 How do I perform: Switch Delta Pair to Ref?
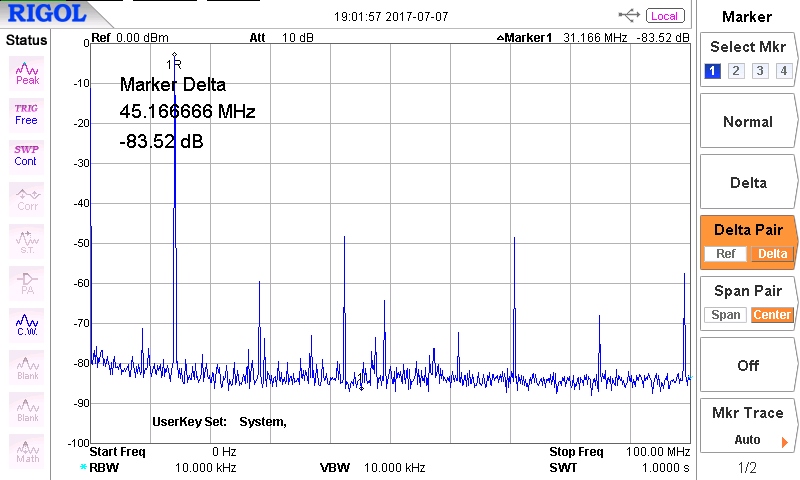point(726,254)
